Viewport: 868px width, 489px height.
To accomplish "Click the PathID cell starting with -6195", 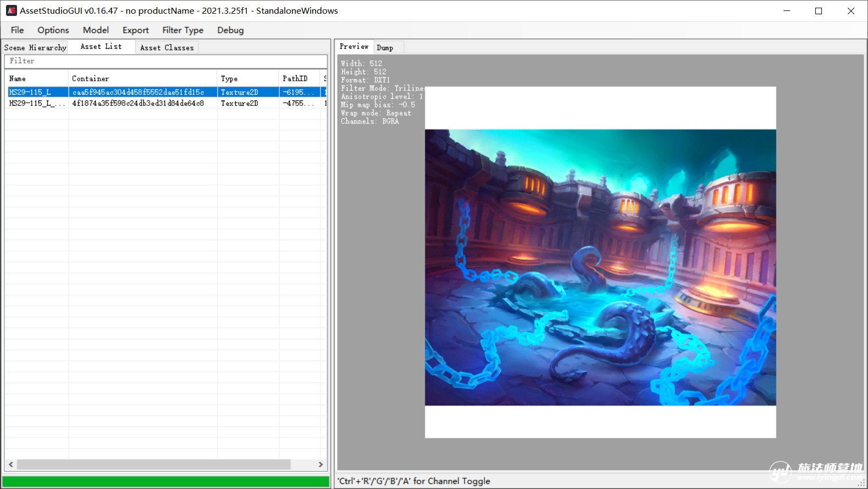I will pyautogui.click(x=300, y=92).
